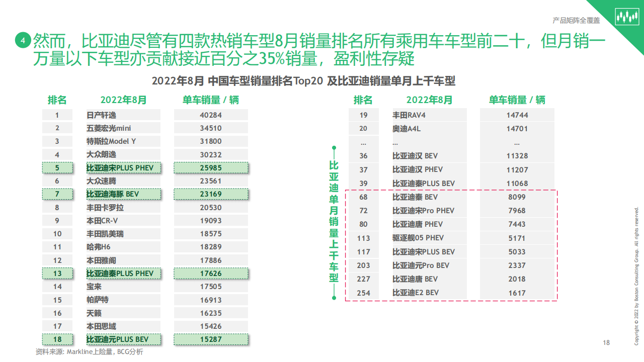The height and width of the screenshot is (362, 644).
Task: Select the 产品矩阵全覆盖 header label
Action: tap(576, 21)
